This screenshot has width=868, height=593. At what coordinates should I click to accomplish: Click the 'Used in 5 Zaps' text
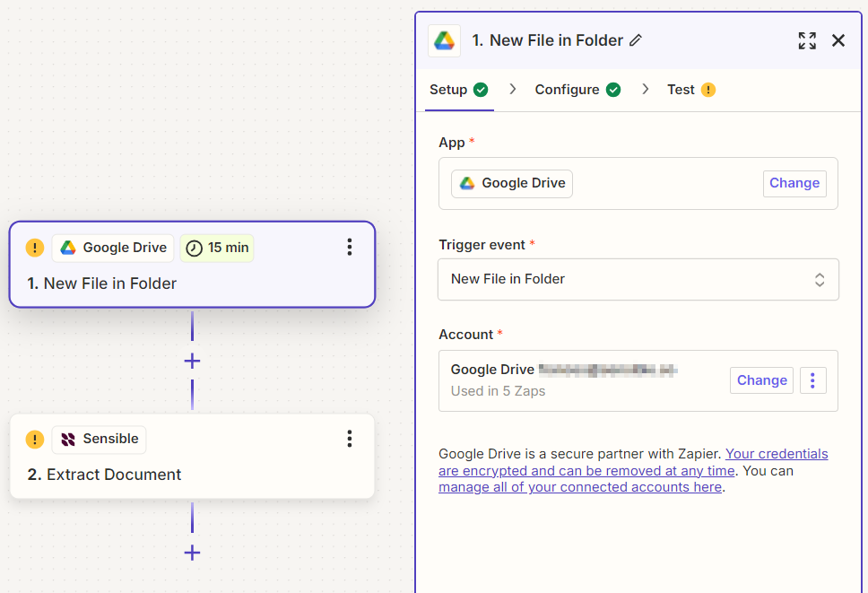click(498, 391)
